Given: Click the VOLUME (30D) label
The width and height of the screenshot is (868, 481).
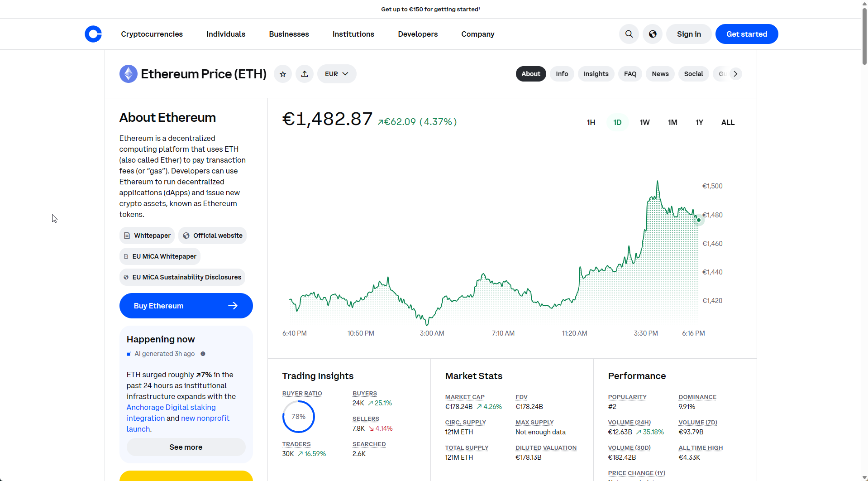Looking at the screenshot, I should tap(629, 448).
